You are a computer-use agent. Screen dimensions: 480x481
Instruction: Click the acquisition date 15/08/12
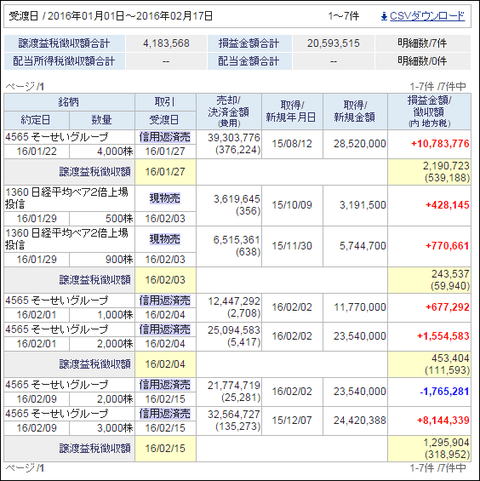click(x=292, y=144)
